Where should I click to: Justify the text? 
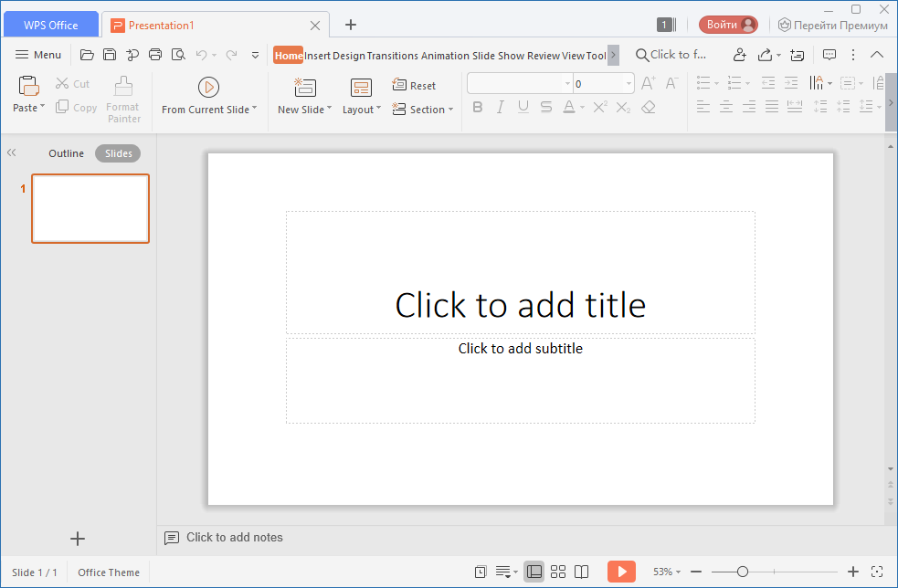pyautogui.click(x=772, y=106)
